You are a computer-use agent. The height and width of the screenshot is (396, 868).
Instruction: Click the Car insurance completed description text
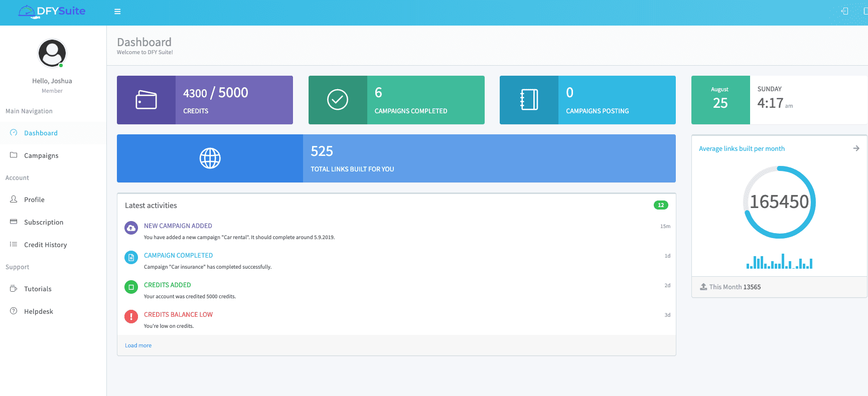pos(208,267)
